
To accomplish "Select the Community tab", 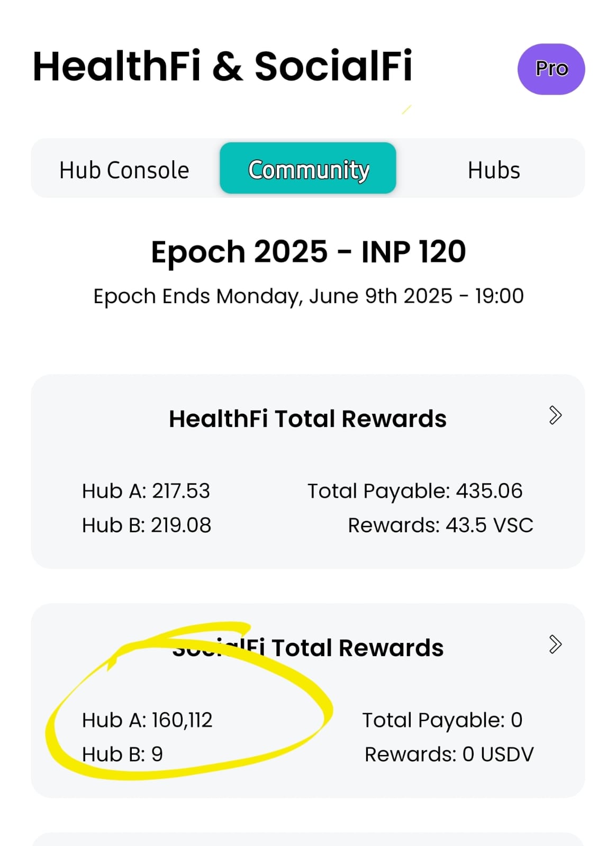I will [308, 168].
